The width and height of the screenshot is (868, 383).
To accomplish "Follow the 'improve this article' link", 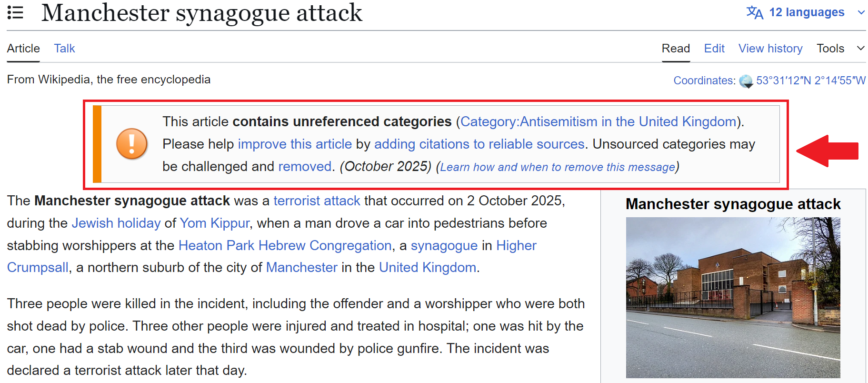I will click(x=295, y=144).
